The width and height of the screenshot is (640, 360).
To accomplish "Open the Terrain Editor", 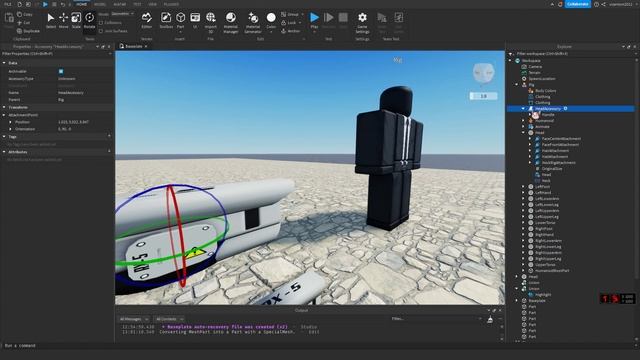I will point(147,21).
